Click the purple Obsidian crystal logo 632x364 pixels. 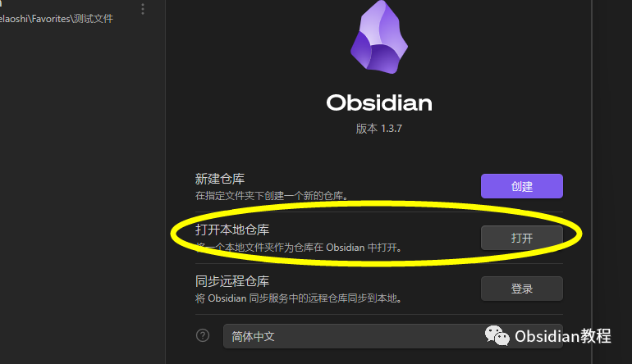[379, 37]
